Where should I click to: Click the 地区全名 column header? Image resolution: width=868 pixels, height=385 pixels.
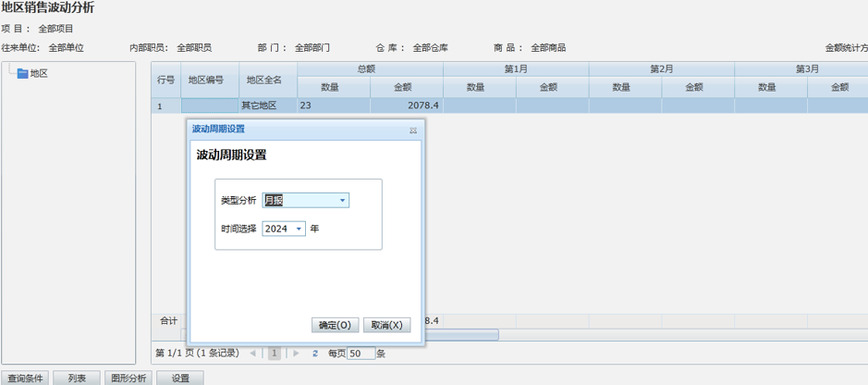266,81
